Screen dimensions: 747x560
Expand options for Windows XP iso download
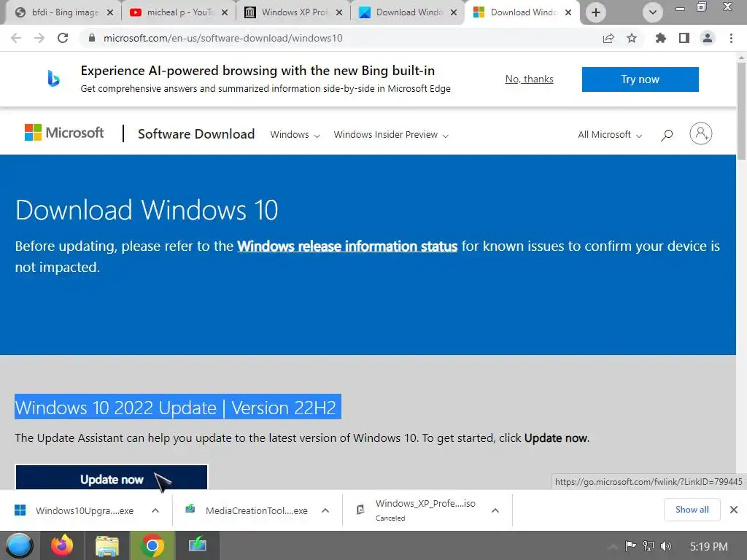click(x=495, y=510)
